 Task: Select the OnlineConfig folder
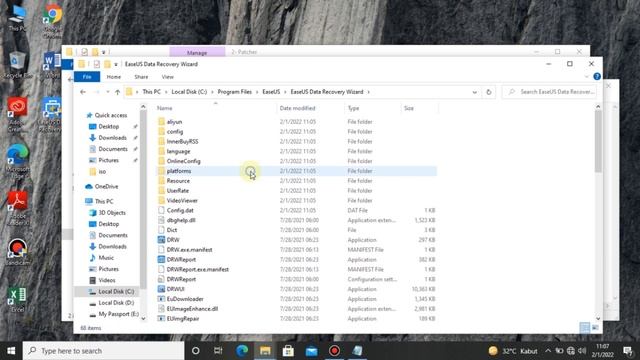click(183, 161)
